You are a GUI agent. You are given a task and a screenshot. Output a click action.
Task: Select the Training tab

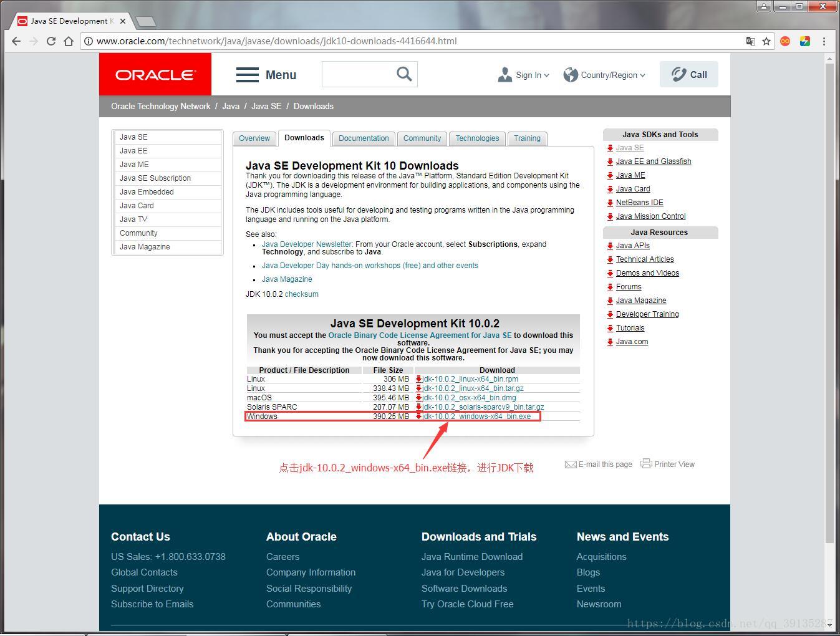coord(528,138)
